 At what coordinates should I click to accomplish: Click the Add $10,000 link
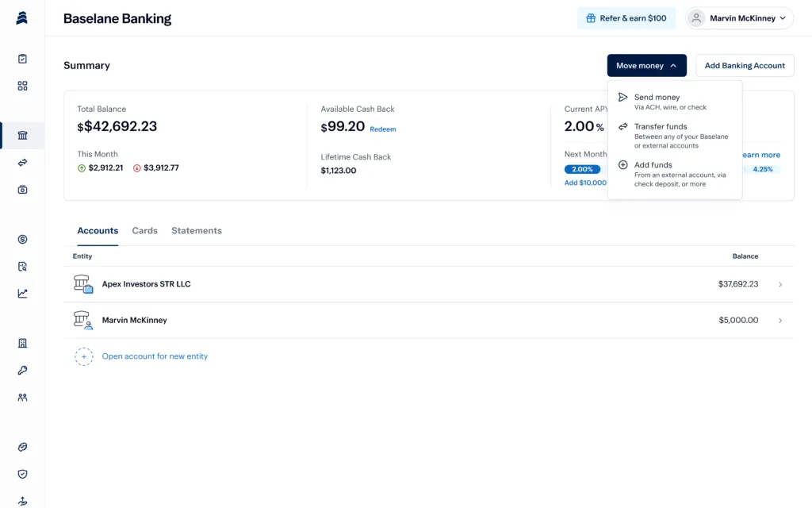(x=585, y=183)
